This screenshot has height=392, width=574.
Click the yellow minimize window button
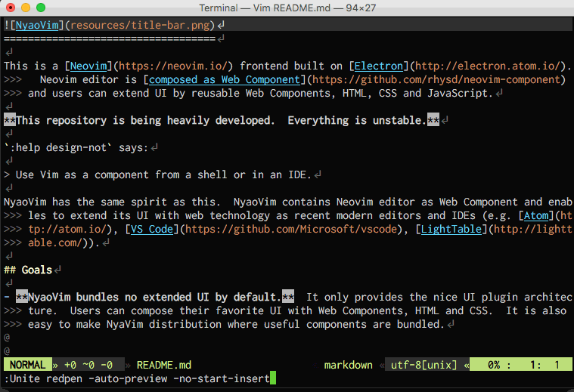[26, 8]
